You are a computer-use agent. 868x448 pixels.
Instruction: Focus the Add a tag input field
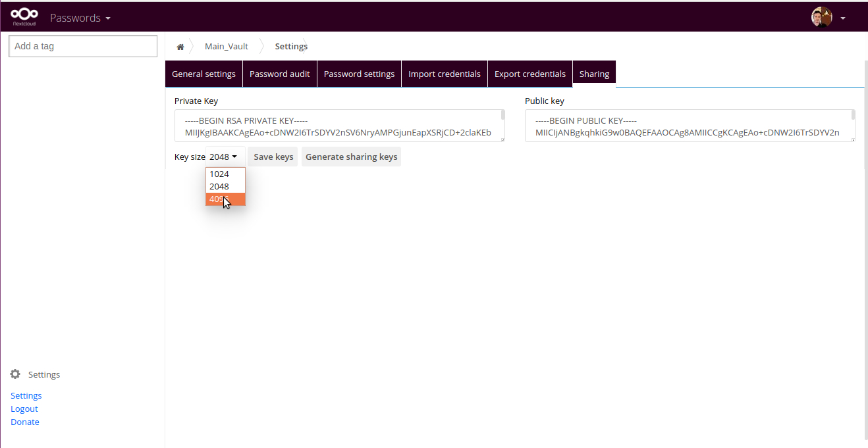point(83,46)
